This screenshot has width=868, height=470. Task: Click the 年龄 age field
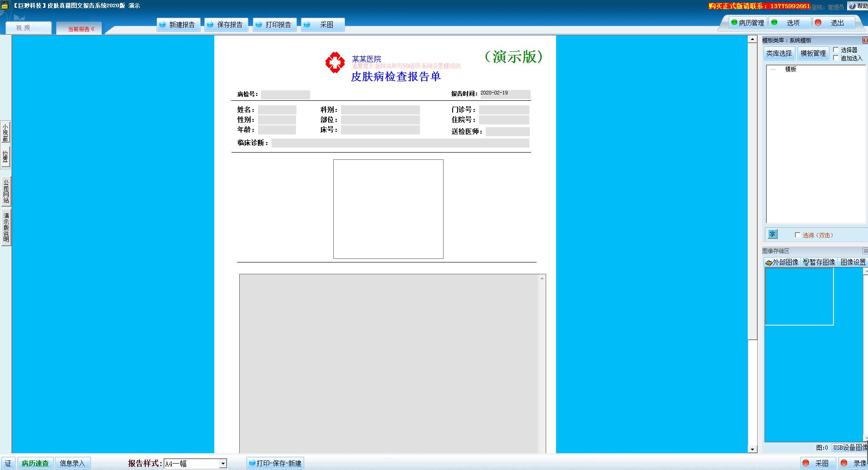(277, 130)
